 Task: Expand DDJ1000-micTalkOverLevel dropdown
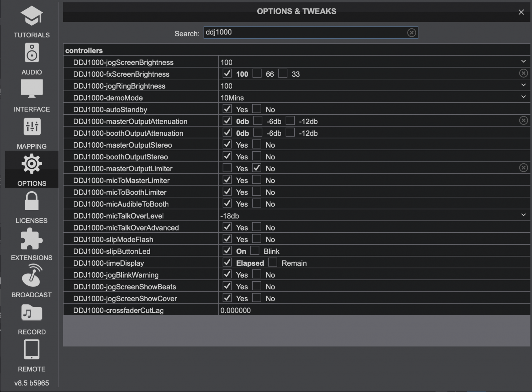pos(523,215)
